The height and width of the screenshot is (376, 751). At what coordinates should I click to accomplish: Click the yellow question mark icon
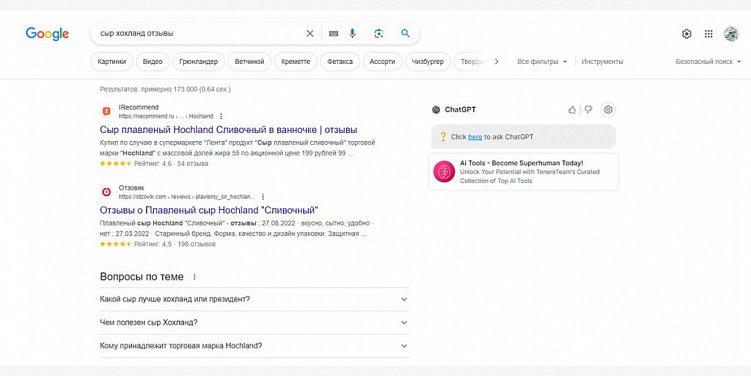(x=443, y=137)
